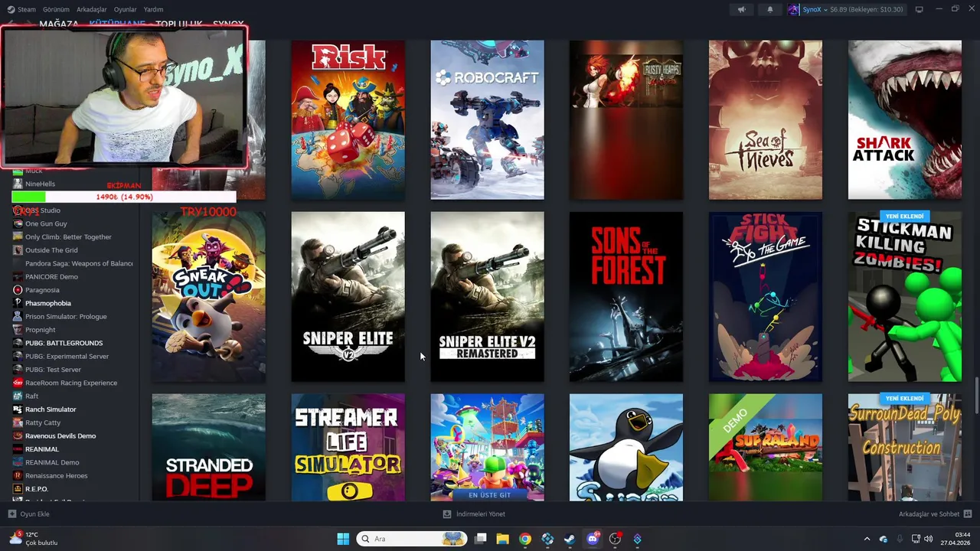Click the Phasmophobia icon in game list
980x551 pixels.
18,303
